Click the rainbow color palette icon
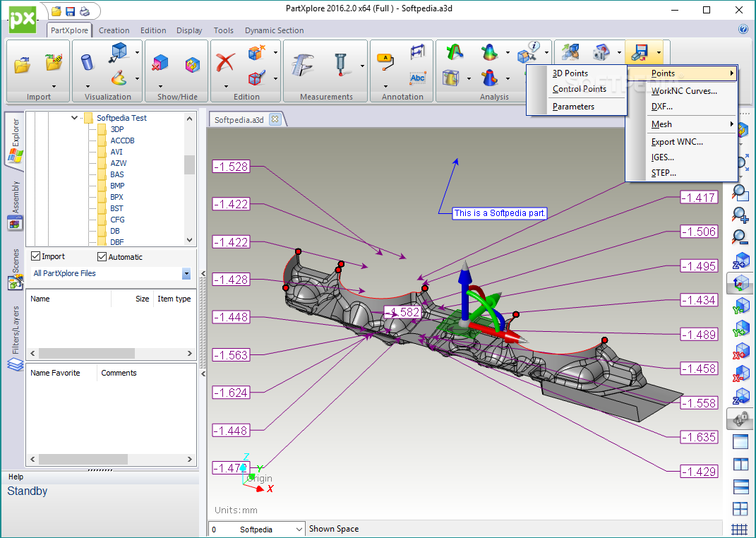The width and height of the screenshot is (756, 538). point(119,78)
